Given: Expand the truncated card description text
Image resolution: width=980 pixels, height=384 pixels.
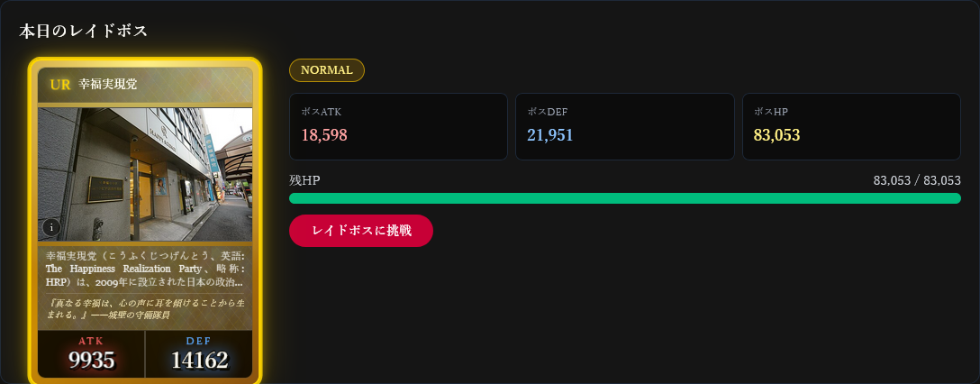Looking at the screenshot, I should [145, 269].
